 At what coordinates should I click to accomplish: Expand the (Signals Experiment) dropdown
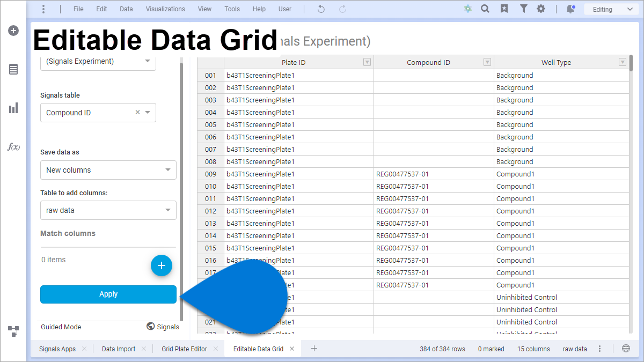[x=148, y=61]
